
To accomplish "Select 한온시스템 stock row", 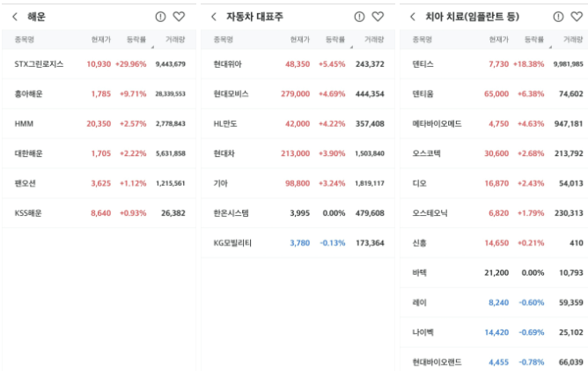I will click(298, 213).
